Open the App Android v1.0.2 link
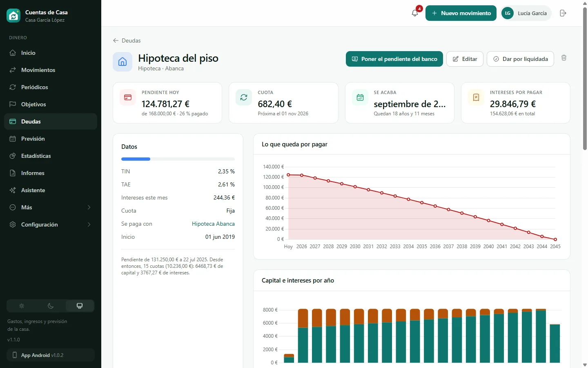This screenshot has height=368, width=588. (51, 355)
